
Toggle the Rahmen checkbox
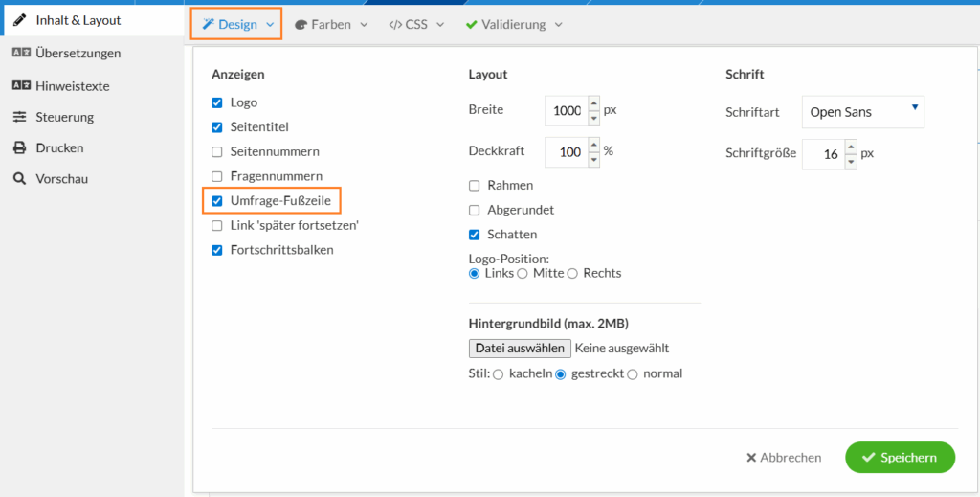tap(475, 185)
